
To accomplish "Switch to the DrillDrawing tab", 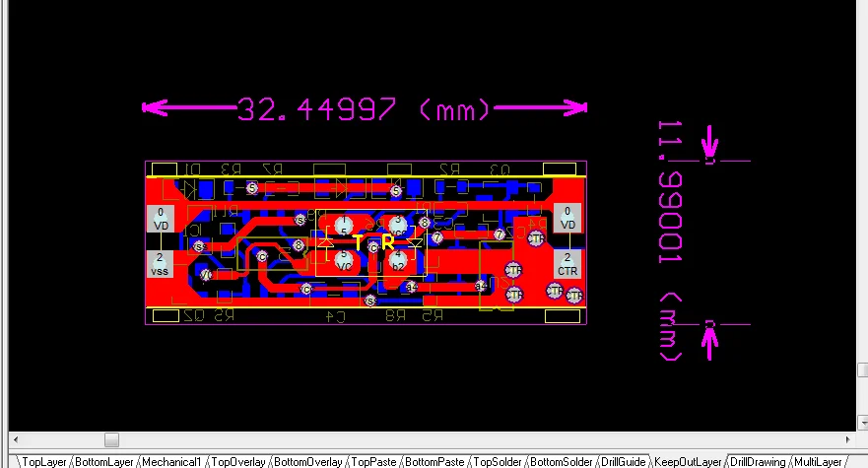I will point(758,461).
